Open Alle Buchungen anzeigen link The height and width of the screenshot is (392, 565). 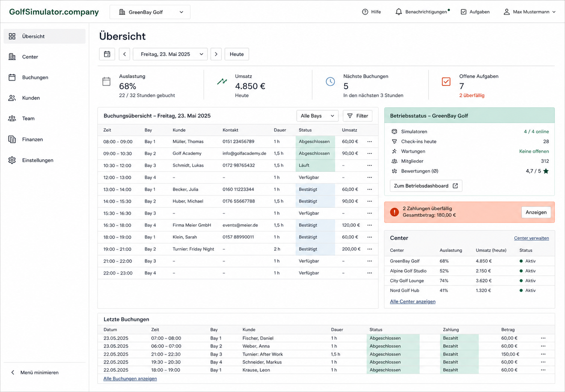(130, 378)
